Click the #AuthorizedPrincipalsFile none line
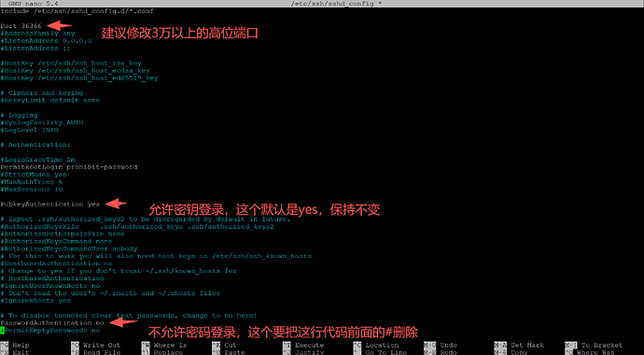The width and height of the screenshot is (644, 355). click(63, 234)
